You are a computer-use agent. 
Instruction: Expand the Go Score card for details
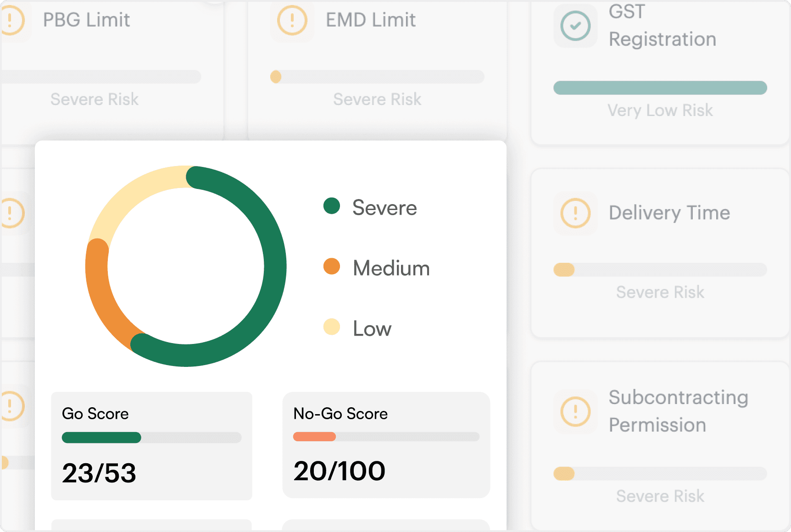[x=151, y=445]
